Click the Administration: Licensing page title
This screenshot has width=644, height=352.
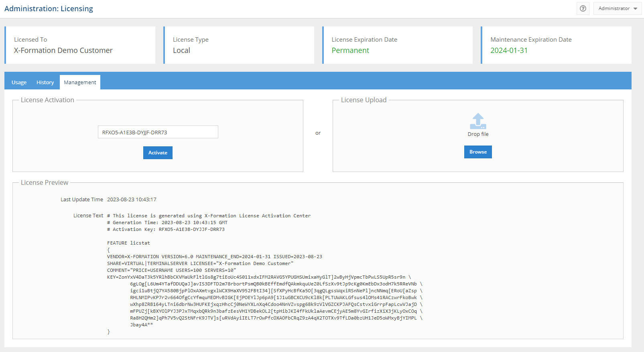pyautogui.click(x=49, y=8)
